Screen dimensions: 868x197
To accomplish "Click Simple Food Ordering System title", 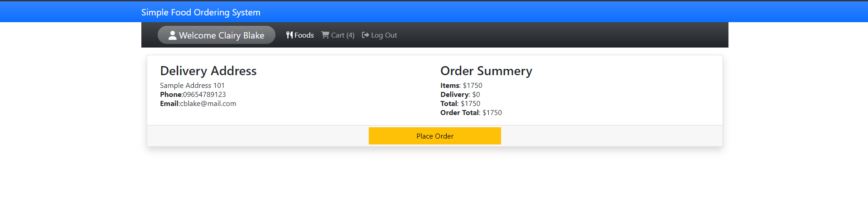I will [201, 12].
